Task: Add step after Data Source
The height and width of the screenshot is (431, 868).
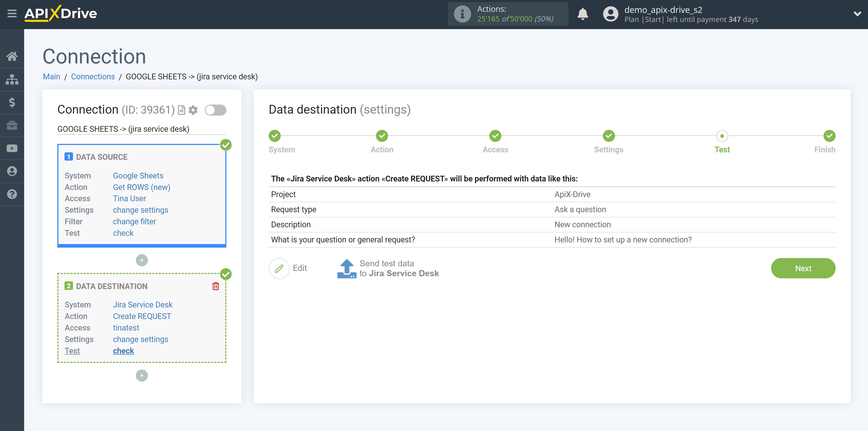Action: pos(142,260)
